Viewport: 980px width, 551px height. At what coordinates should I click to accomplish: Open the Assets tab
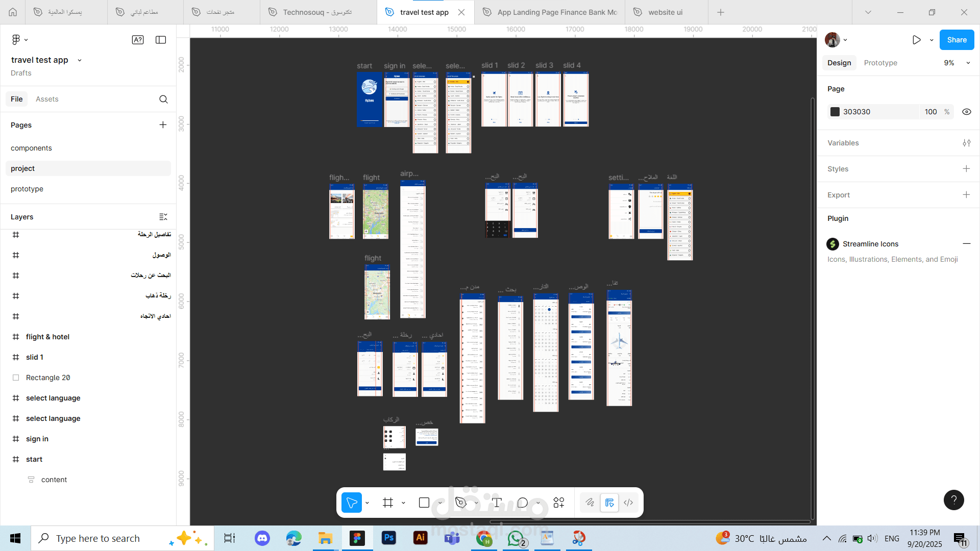(47, 99)
